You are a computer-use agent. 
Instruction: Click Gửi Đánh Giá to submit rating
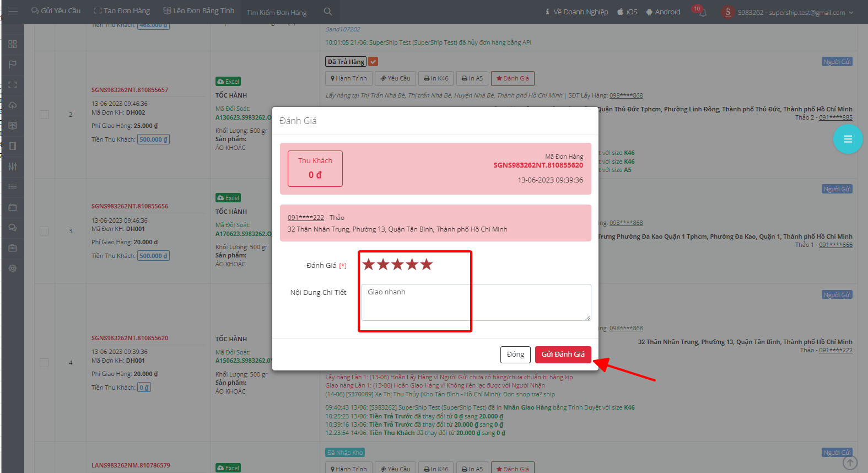pos(563,354)
